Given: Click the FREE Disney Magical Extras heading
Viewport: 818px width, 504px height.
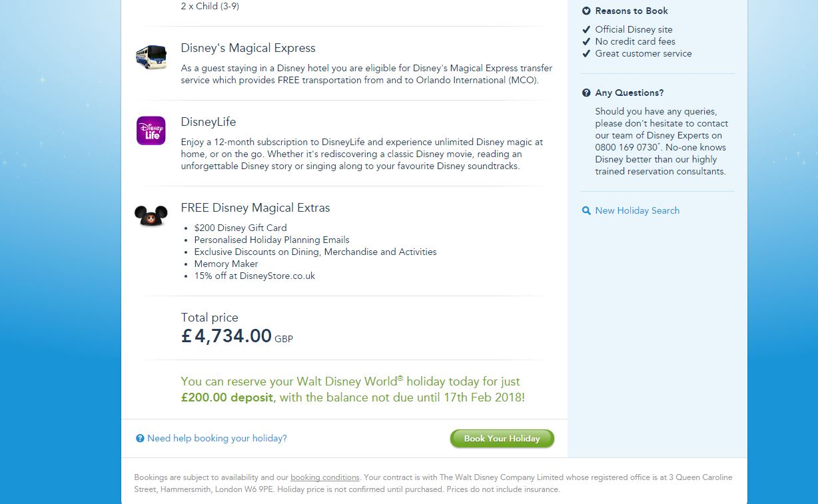Looking at the screenshot, I should point(255,208).
